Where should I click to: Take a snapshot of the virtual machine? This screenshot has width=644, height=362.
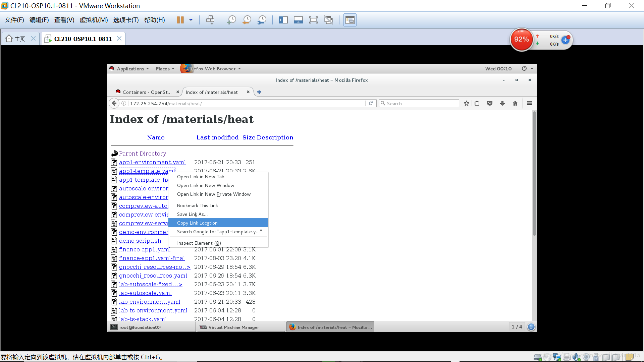pos(231,20)
